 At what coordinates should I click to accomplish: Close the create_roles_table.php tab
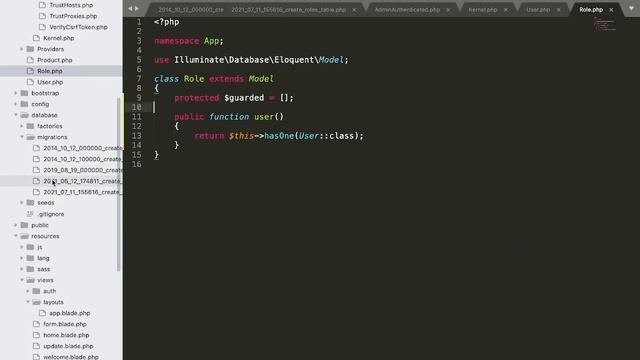tap(354, 10)
